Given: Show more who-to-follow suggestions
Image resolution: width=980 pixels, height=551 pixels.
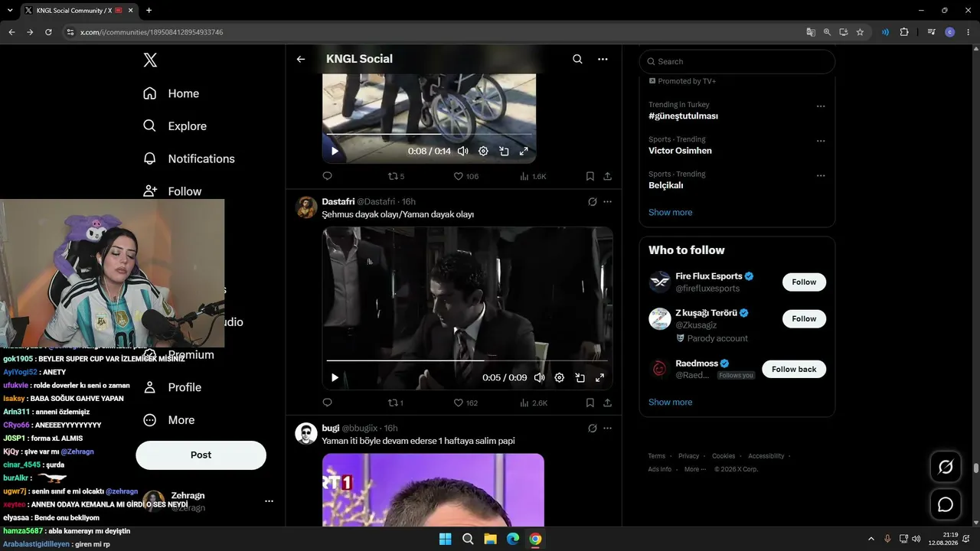Looking at the screenshot, I should [x=670, y=402].
